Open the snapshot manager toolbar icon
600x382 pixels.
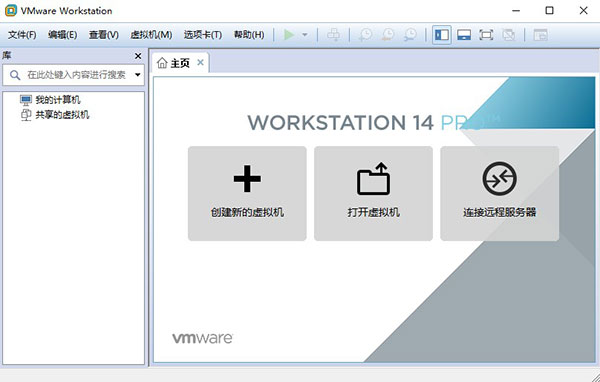410,35
